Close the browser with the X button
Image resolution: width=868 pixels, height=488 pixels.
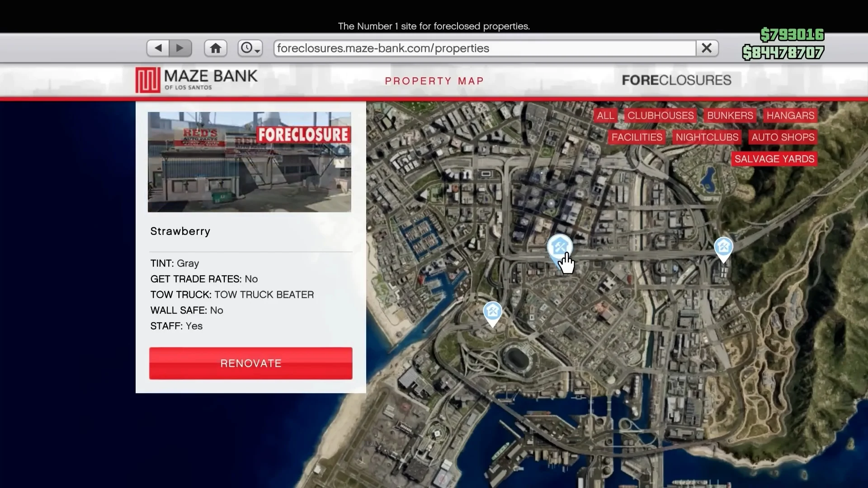coord(707,48)
